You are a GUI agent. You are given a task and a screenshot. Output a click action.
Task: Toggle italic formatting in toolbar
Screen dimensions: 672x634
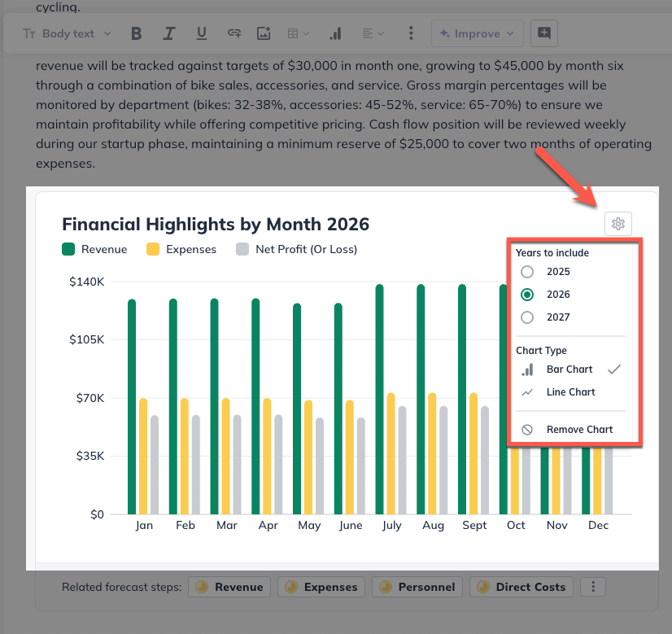(x=169, y=33)
